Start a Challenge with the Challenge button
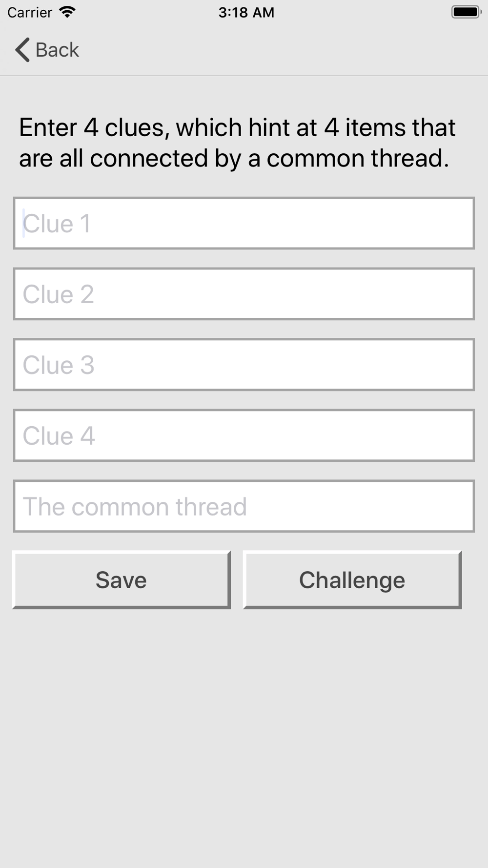This screenshot has height=868, width=488. (352, 580)
